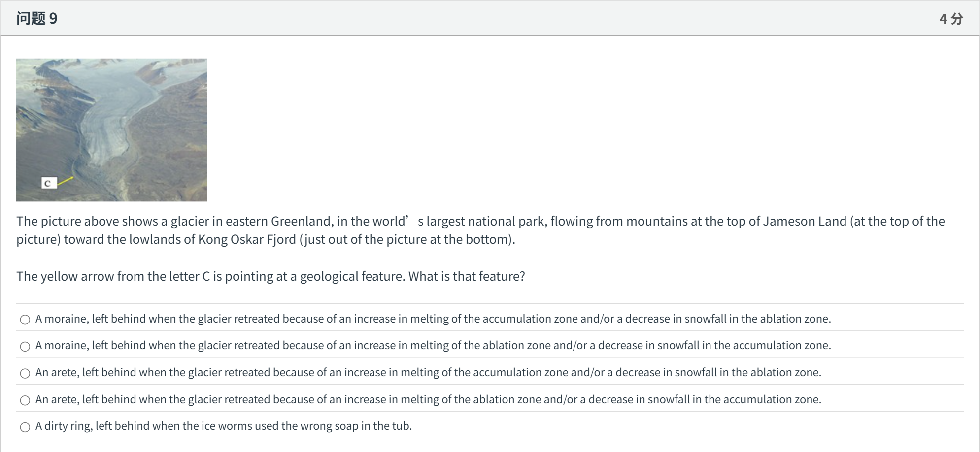
Task: Click the third answer's text about arete accumulation melting
Action: tap(428, 372)
